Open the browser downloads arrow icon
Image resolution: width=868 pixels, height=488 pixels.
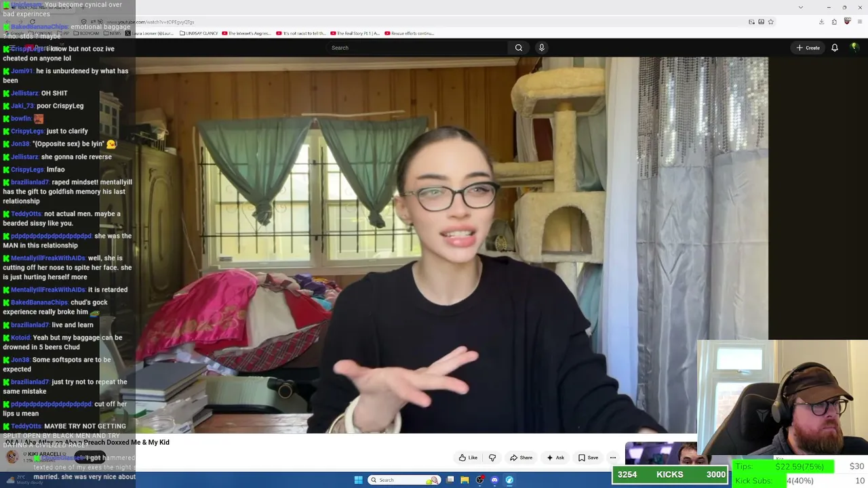pyautogui.click(x=821, y=22)
